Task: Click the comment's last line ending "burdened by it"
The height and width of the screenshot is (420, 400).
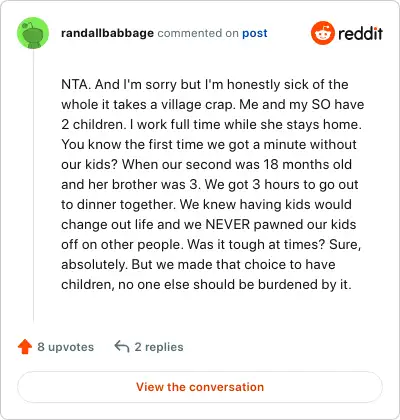Action: click(206, 285)
